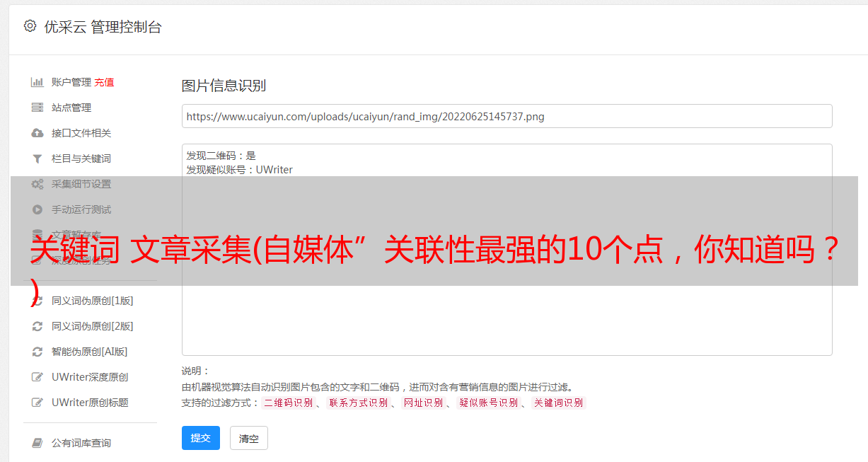Click the gear icon beside 优采云 管理控制台
Image resolution: width=868 pixels, height=462 pixels.
click(30, 26)
